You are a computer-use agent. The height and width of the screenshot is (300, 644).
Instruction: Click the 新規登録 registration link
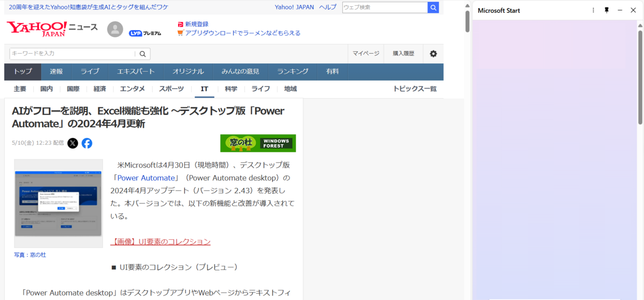(x=196, y=24)
